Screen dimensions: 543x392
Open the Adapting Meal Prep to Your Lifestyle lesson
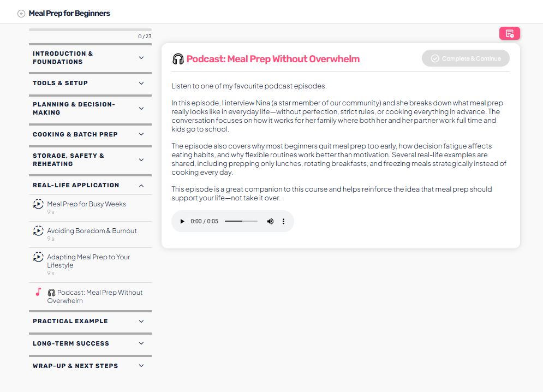point(88,261)
